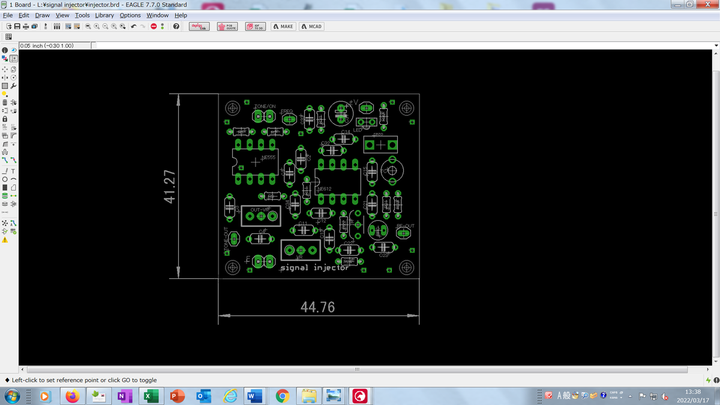Select the Show (eye) tool
Image resolution: width=720 pixels, height=405 pixels.
click(14, 50)
